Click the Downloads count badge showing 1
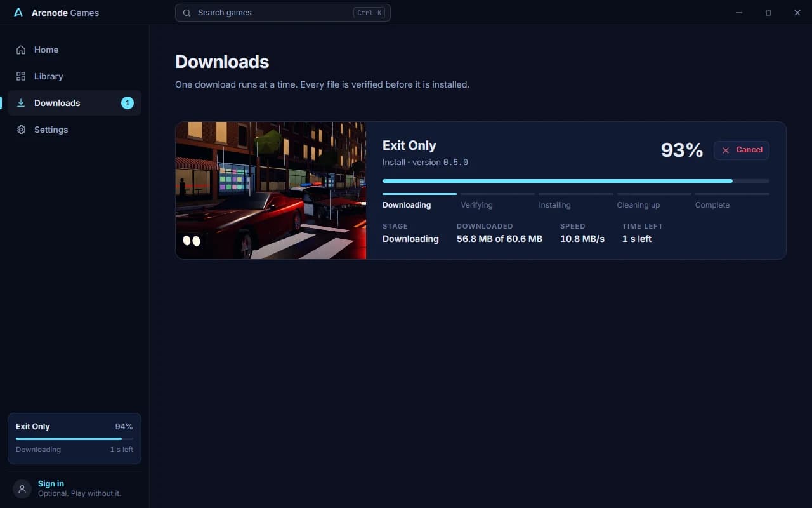This screenshot has height=508, width=812. [128, 103]
